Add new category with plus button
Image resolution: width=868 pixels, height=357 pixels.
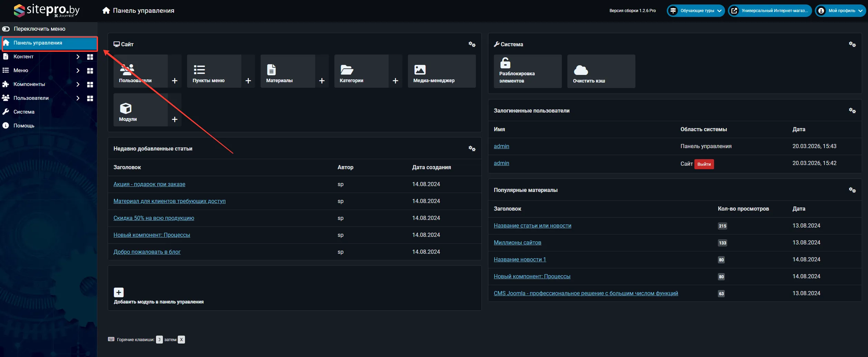click(x=395, y=81)
